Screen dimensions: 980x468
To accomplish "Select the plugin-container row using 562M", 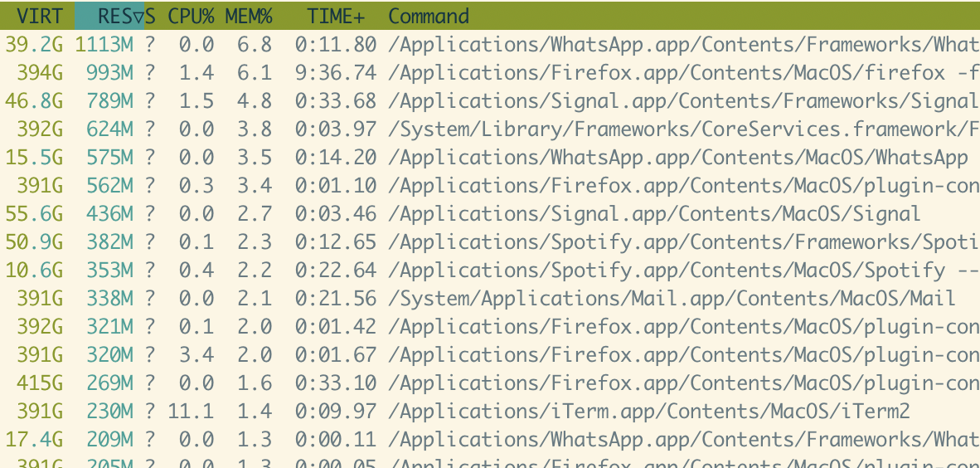I will click(490, 185).
